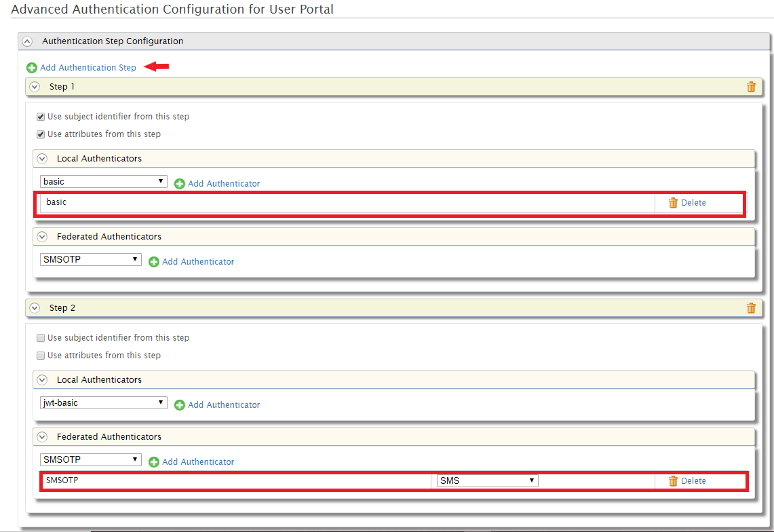Uncheck Step 1 use subject identifier checkbox

point(41,117)
